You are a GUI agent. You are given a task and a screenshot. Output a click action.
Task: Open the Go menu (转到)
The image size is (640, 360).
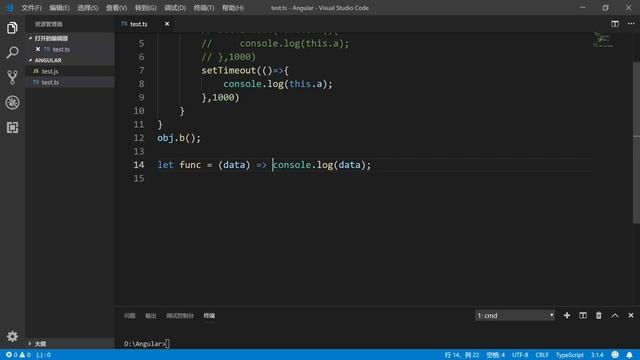tap(146, 8)
